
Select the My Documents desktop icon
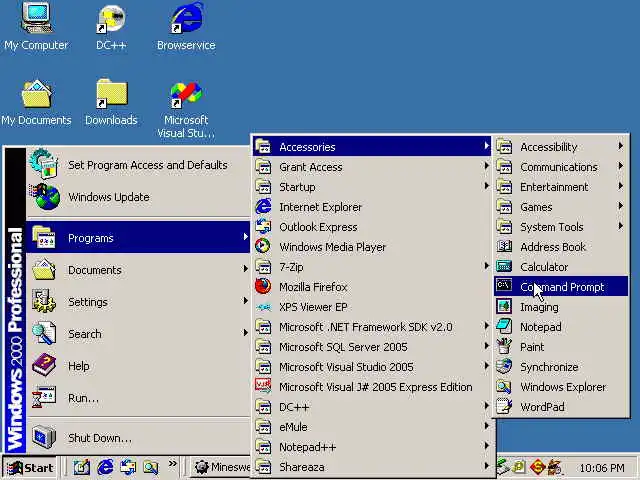(36, 94)
